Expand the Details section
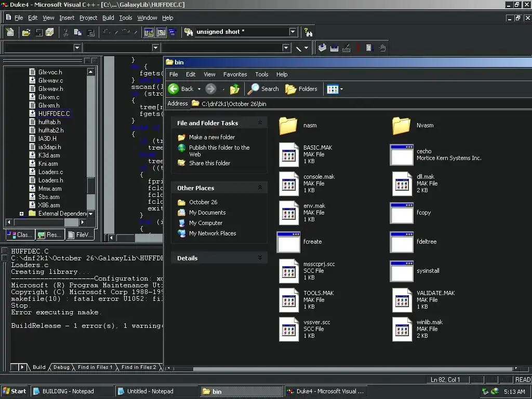 point(260,258)
